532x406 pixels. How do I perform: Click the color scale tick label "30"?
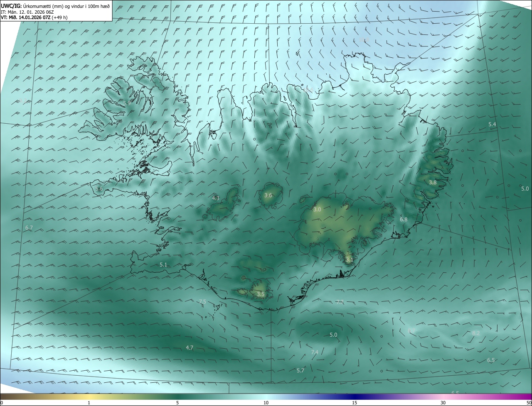pos(443,403)
